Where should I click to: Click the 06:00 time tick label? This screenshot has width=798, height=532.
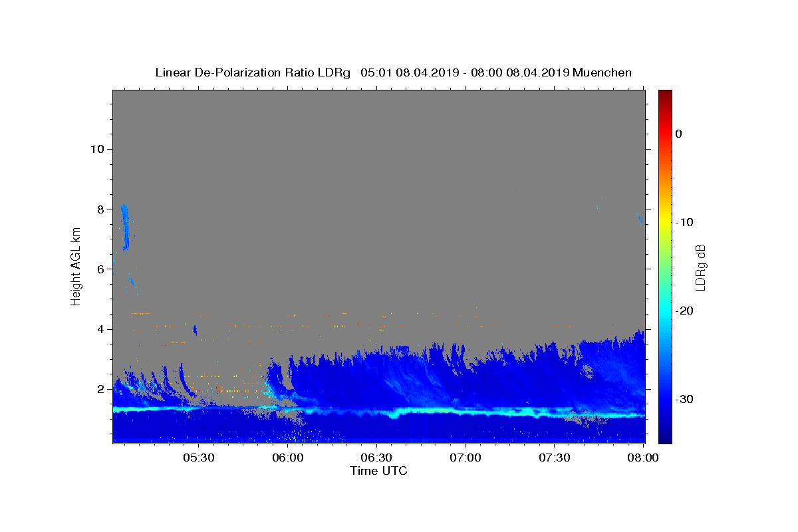click(288, 458)
